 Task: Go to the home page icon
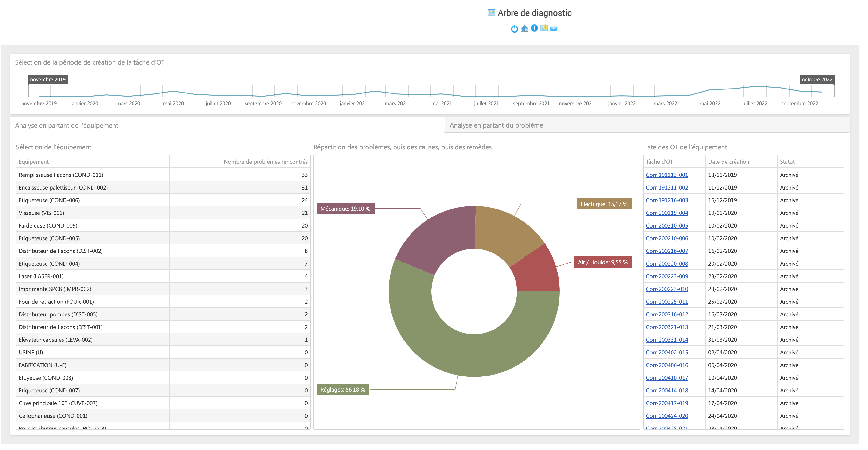pyautogui.click(x=524, y=29)
